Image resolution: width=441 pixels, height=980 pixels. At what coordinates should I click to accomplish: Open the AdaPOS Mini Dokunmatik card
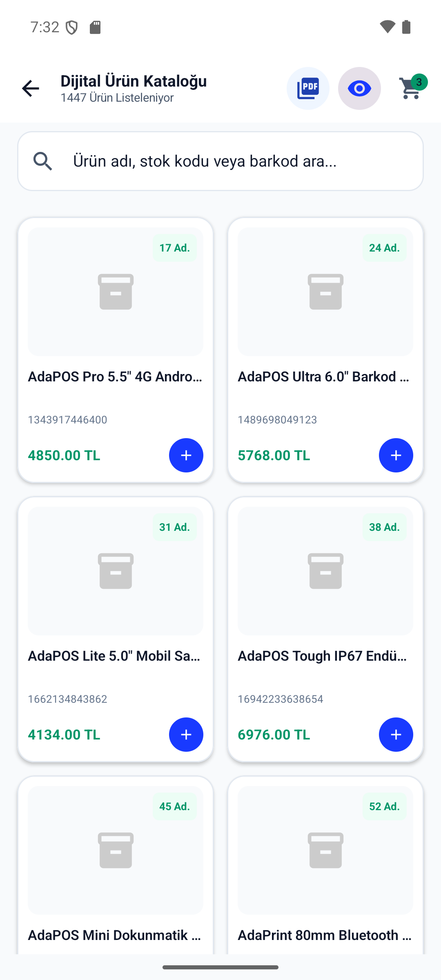pyautogui.click(x=116, y=866)
